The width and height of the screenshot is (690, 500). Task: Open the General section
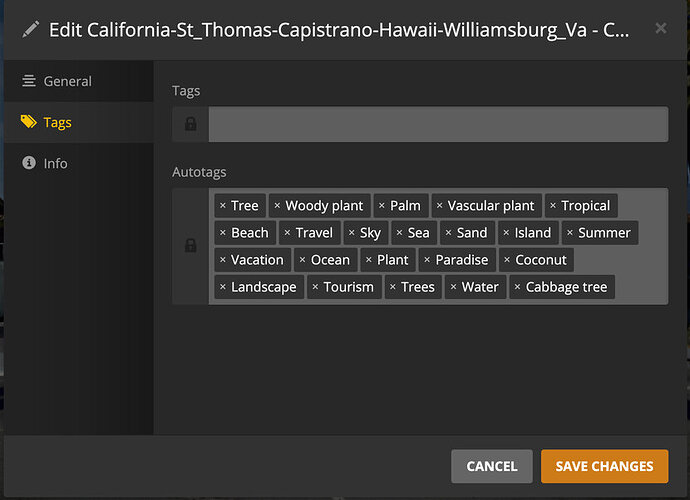67,81
